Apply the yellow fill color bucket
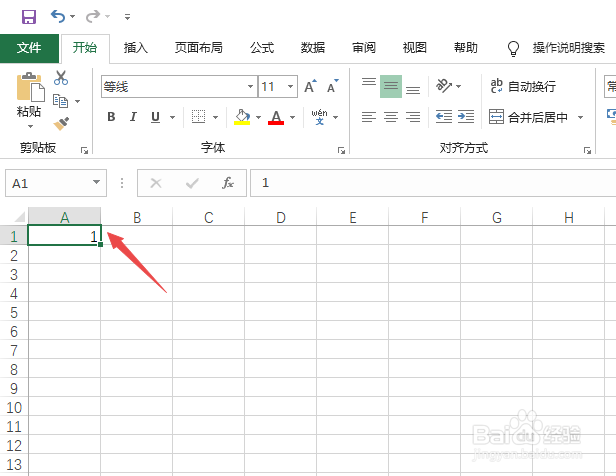This screenshot has height=476, width=616. [242, 117]
